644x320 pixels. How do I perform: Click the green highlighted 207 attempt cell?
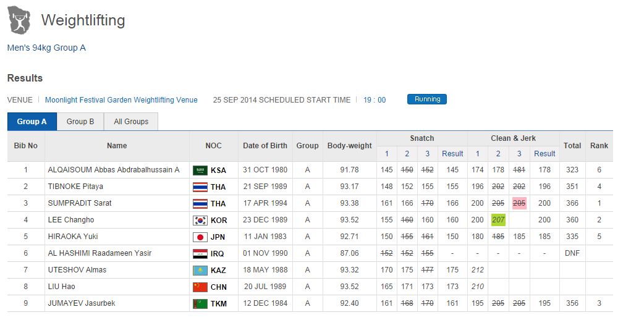point(498,221)
